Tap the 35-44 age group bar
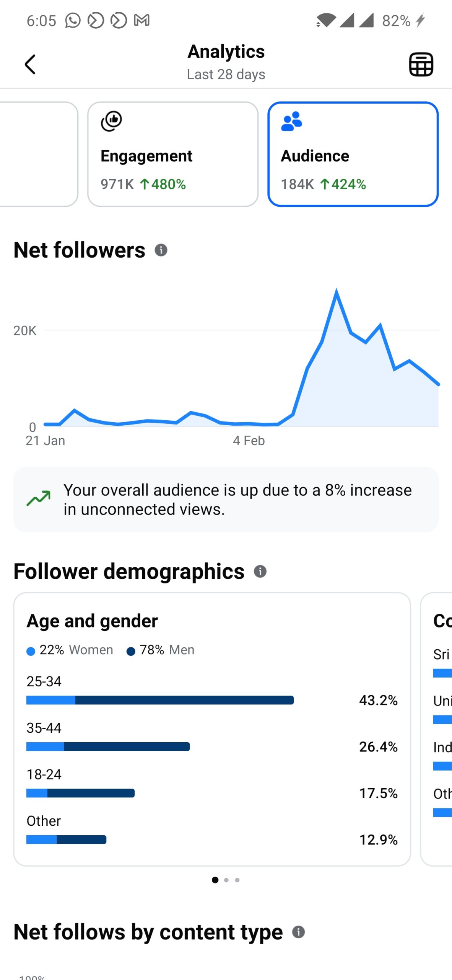 click(x=108, y=746)
